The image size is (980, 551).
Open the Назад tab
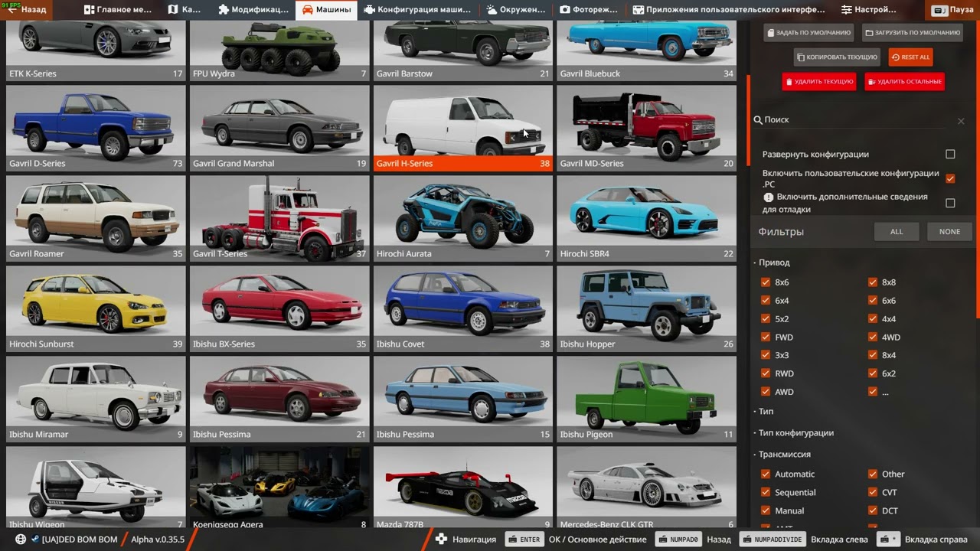pos(27,10)
